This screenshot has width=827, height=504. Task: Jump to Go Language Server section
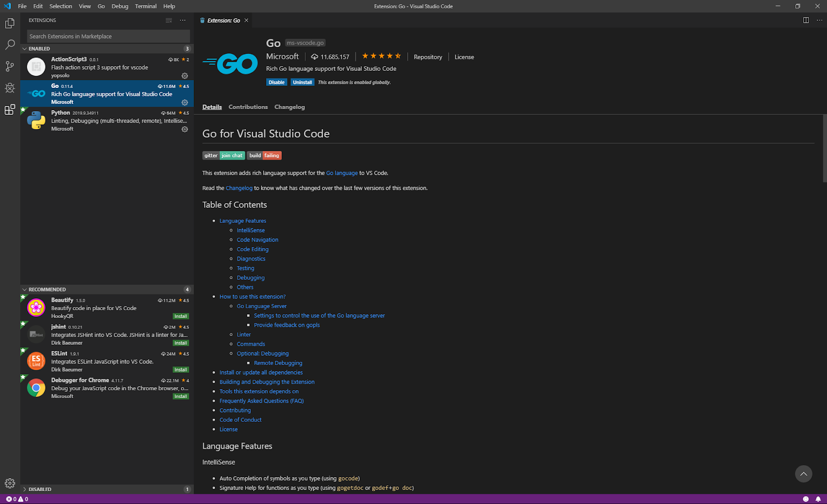pos(262,307)
